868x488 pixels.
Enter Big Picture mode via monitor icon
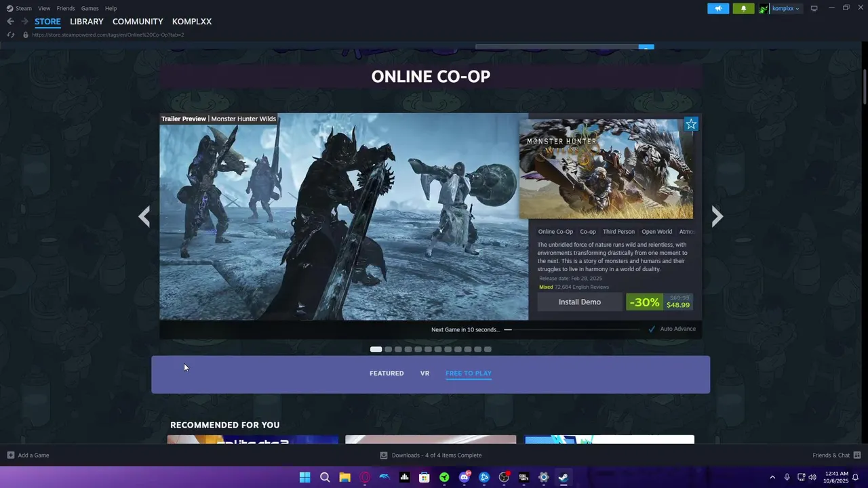pyautogui.click(x=814, y=8)
